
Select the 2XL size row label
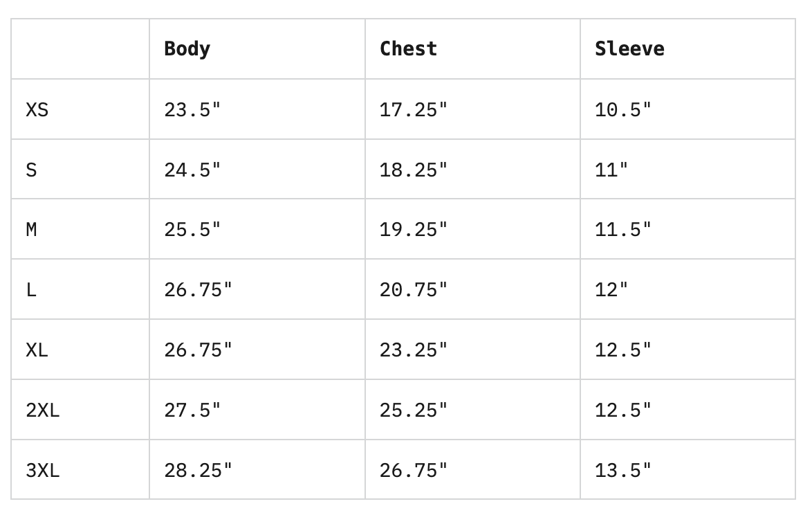point(43,410)
